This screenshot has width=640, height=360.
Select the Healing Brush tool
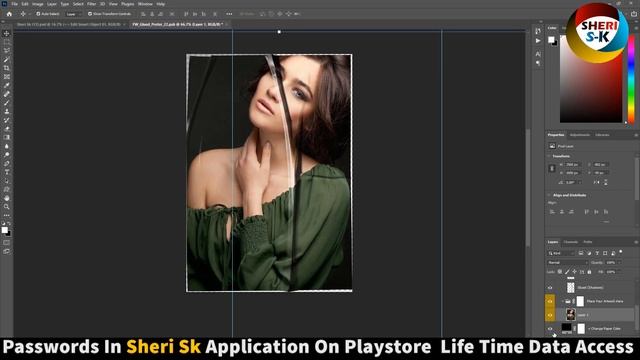point(7,94)
